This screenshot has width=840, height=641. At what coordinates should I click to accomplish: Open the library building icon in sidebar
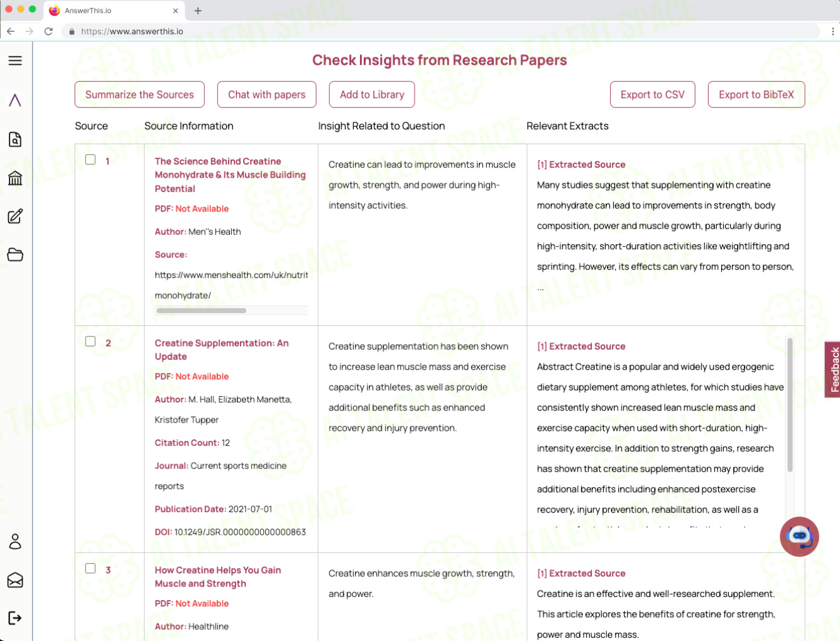coord(15,178)
